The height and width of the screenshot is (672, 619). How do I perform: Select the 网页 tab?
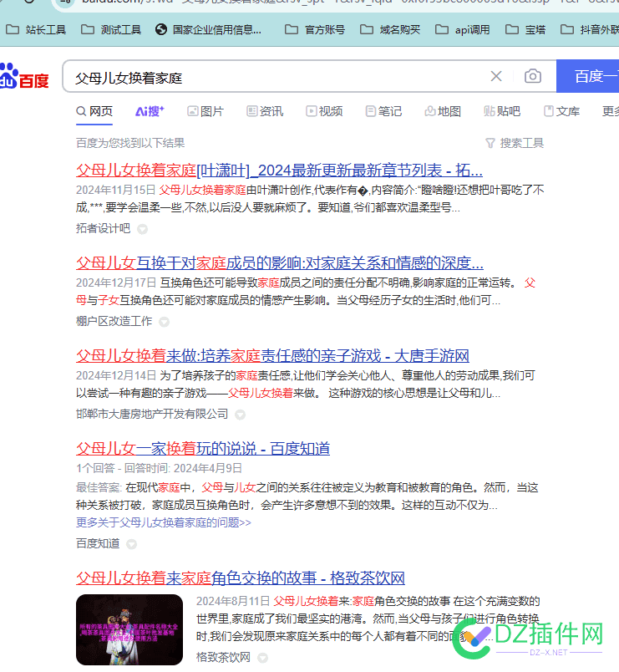(94, 111)
